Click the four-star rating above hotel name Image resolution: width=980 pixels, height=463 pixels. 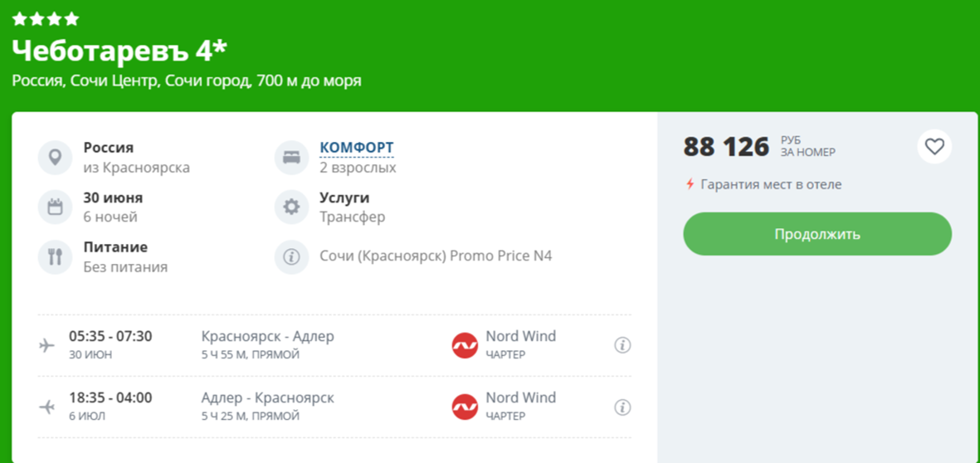click(x=46, y=18)
